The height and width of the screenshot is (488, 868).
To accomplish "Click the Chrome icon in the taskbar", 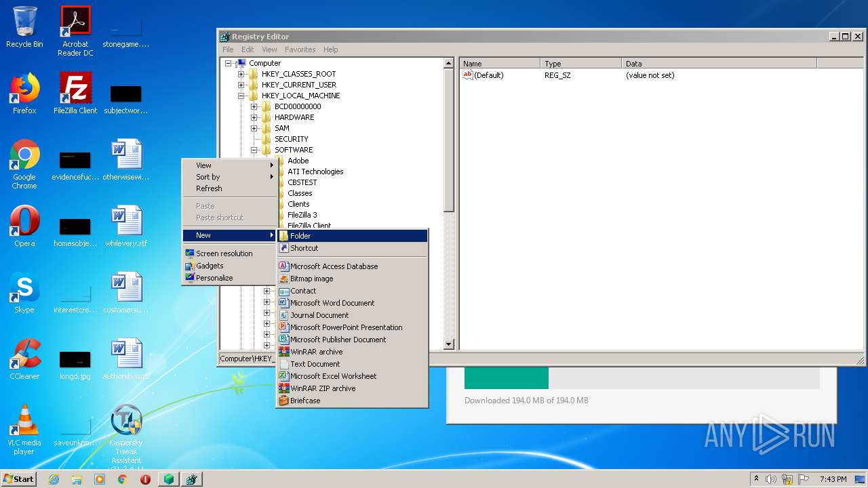I will (x=123, y=479).
